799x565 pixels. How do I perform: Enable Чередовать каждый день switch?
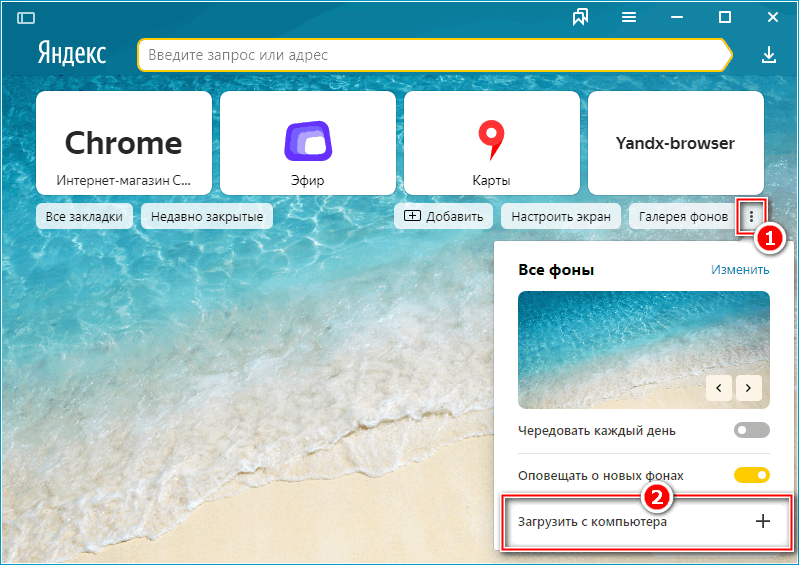751,431
